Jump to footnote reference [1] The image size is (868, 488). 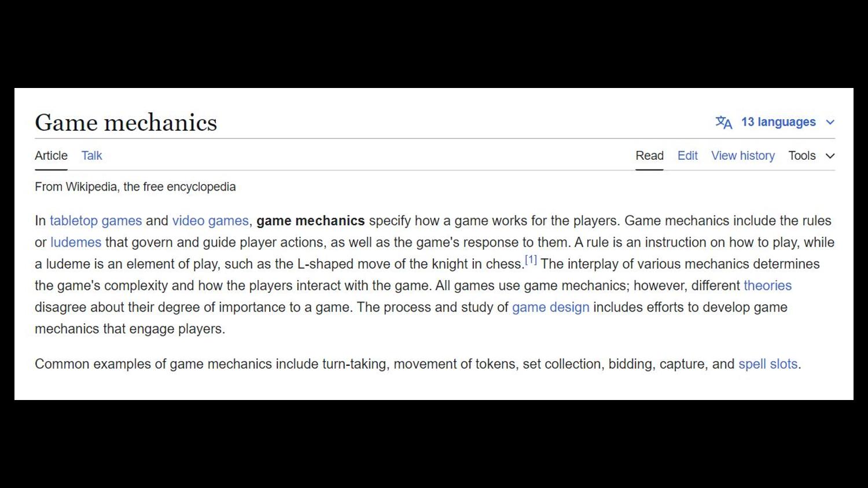point(531,260)
